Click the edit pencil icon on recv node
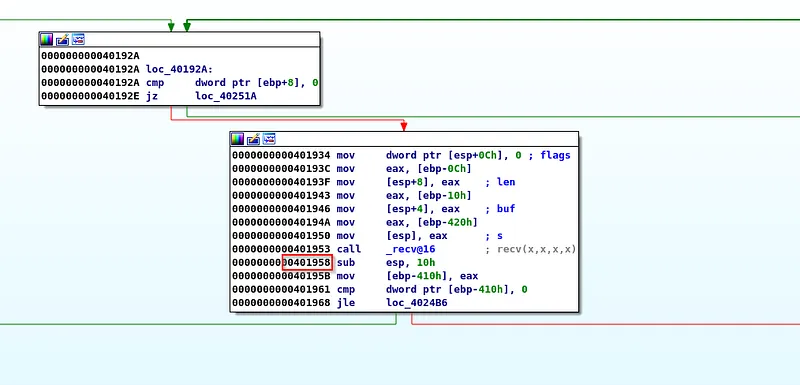The width and height of the screenshot is (800, 385). pyautogui.click(x=253, y=139)
